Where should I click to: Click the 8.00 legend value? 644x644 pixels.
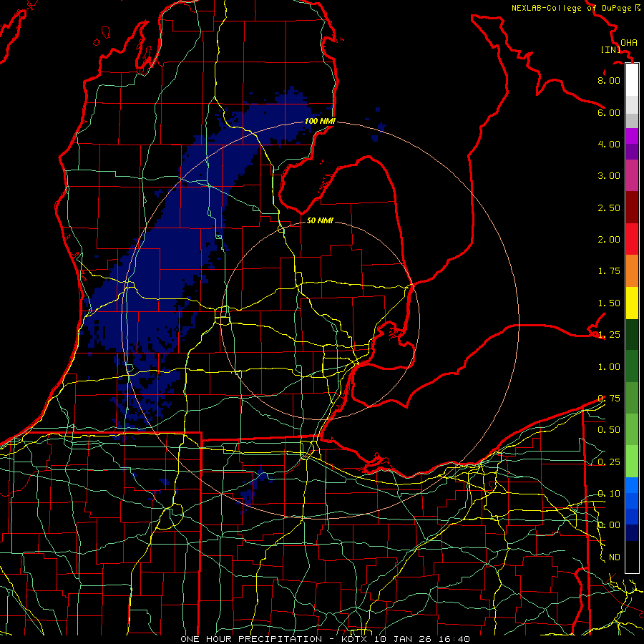(609, 80)
